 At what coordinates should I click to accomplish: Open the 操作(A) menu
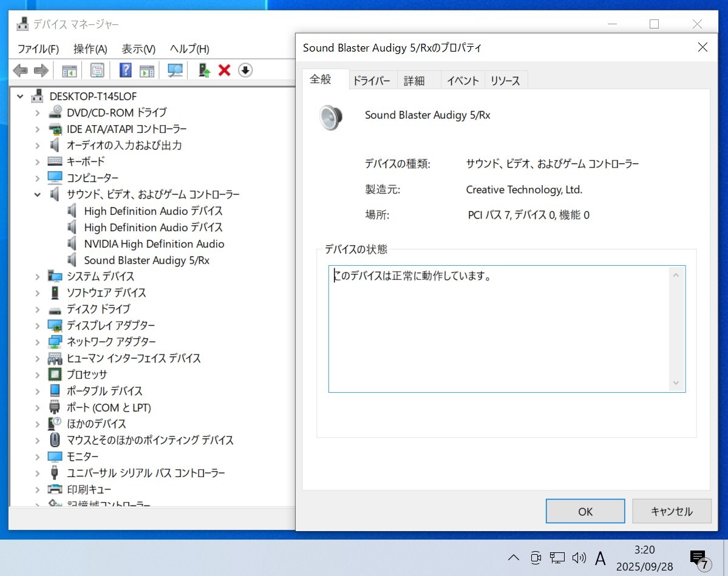click(x=90, y=49)
